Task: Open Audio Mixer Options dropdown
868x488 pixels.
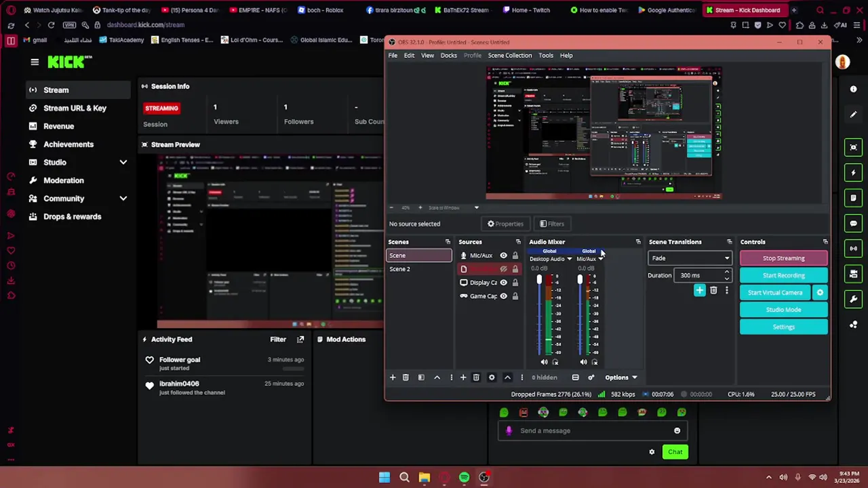Action: coord(621,378)
